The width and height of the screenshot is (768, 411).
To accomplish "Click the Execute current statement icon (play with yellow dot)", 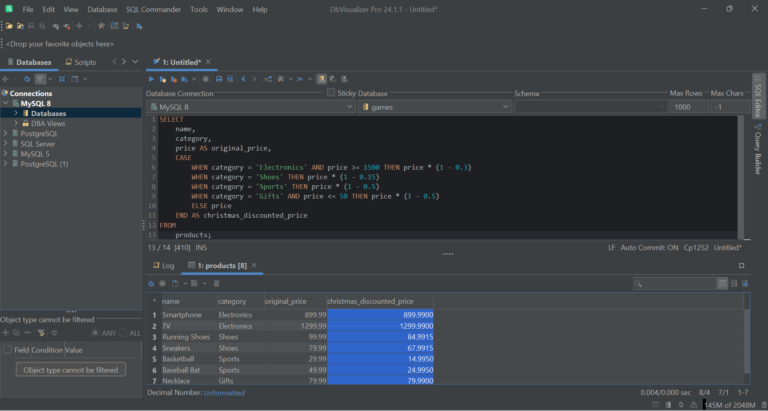I will tap(163, 79).
